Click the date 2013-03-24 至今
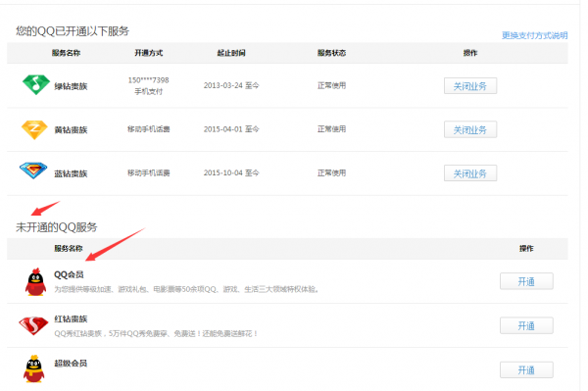 [x=231, y=85]
